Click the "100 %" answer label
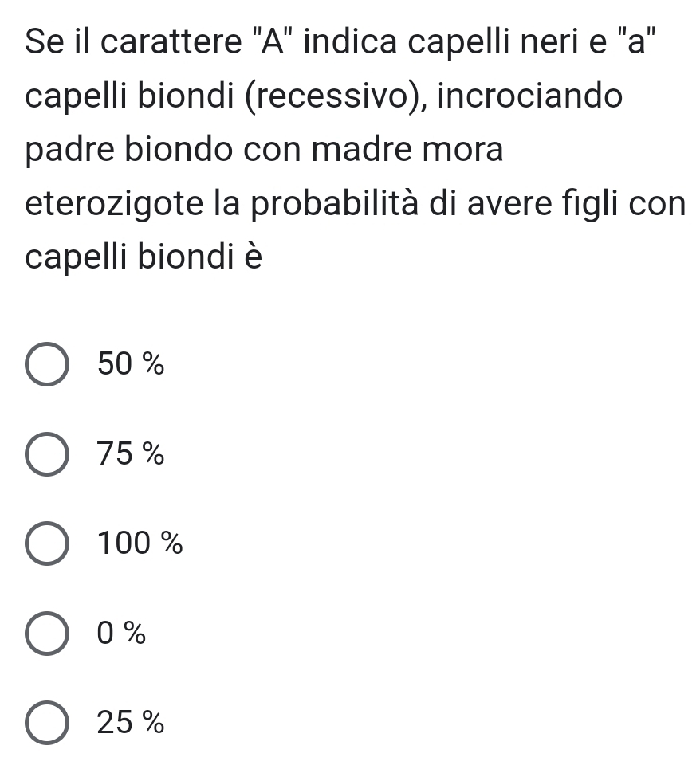 pos(140,545)
